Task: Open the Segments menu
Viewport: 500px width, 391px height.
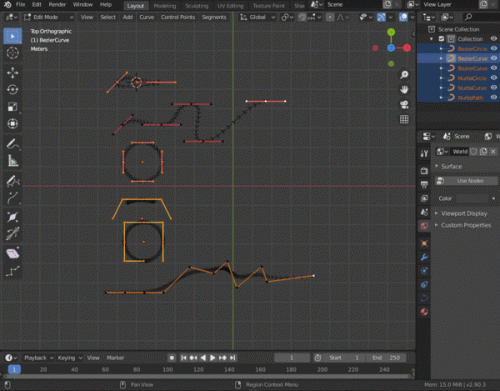Action: click(x=214, y=17)
